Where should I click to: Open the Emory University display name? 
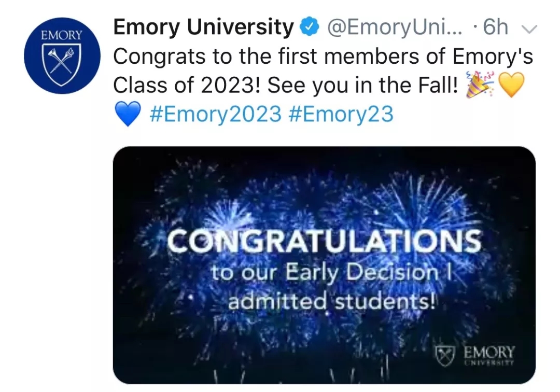click(x=203, y=27)
